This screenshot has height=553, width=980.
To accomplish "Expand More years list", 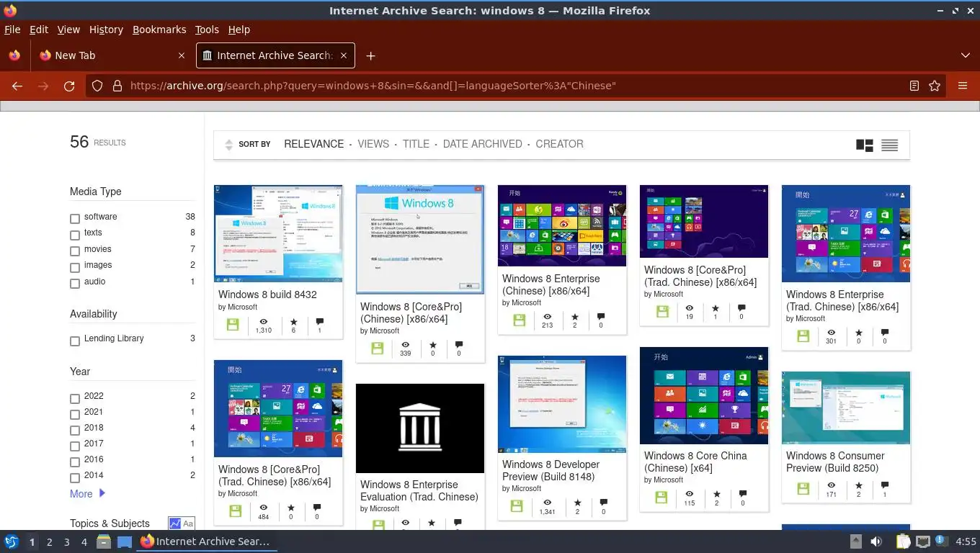I will 87,494.
